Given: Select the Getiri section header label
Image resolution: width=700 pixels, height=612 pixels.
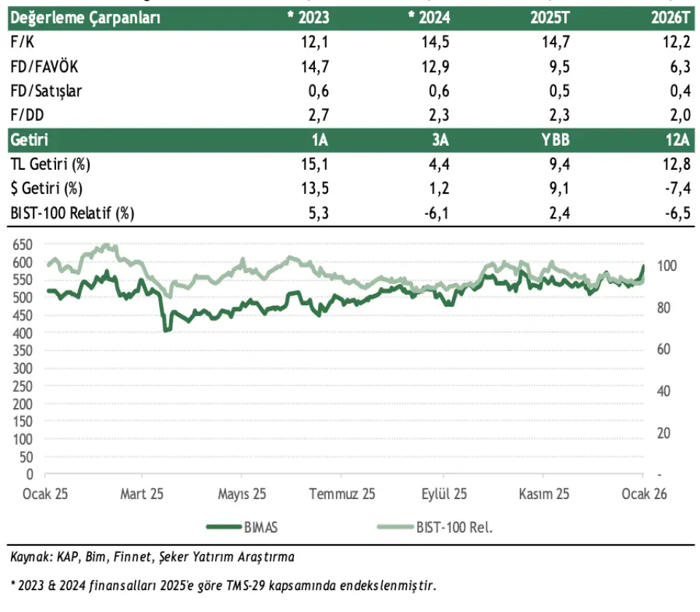Looking at the screenshot, I should point(31,140).
